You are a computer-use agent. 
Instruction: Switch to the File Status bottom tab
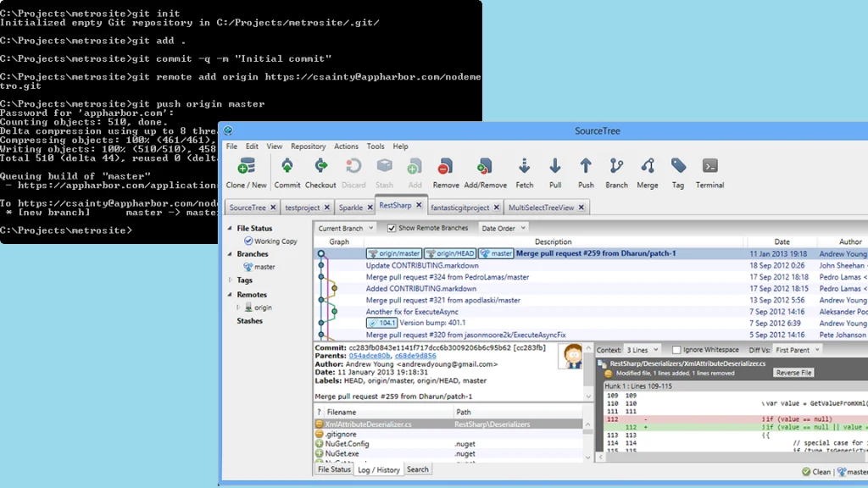(334, 469)
